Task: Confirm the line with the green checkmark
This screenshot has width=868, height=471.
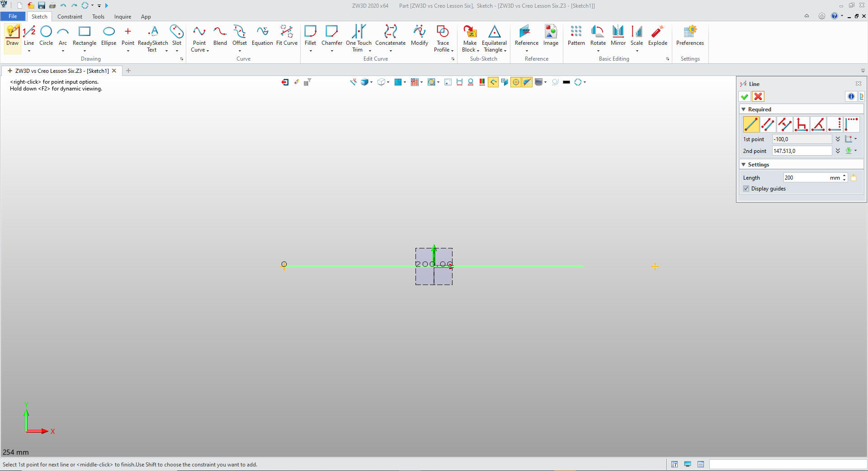Action: (x=745, y=97)
